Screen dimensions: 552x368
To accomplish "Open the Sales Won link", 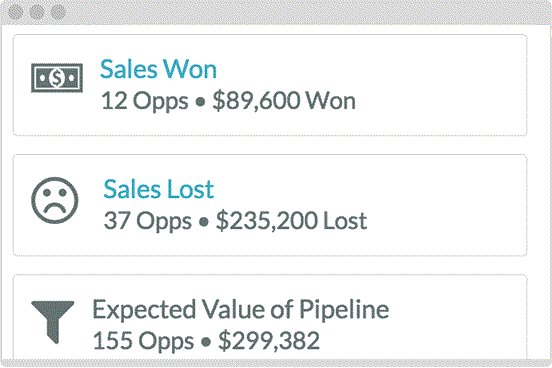I will 158,69.
